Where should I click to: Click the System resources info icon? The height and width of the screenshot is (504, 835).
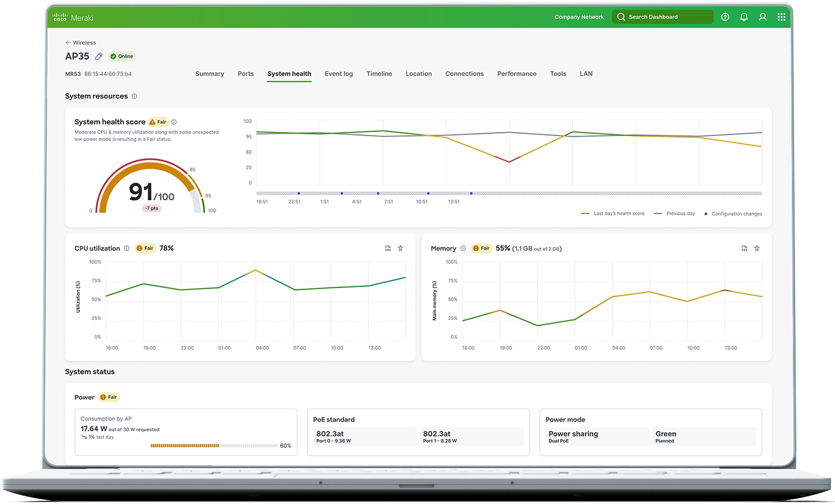point(134,96)
